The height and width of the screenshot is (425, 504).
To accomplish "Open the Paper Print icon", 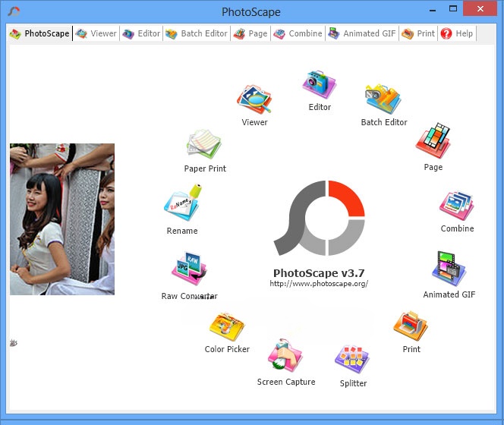I will [x=204, y=143].
